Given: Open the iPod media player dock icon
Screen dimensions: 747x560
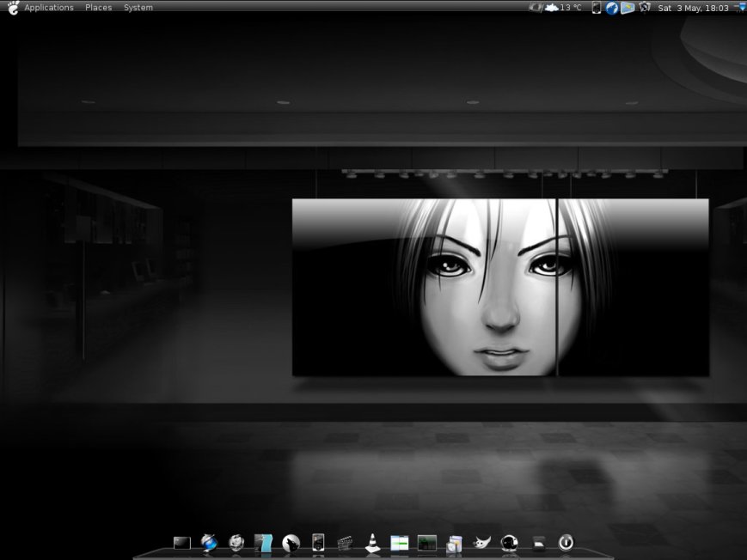Looking at the screenshot, I should coord(318,543).
